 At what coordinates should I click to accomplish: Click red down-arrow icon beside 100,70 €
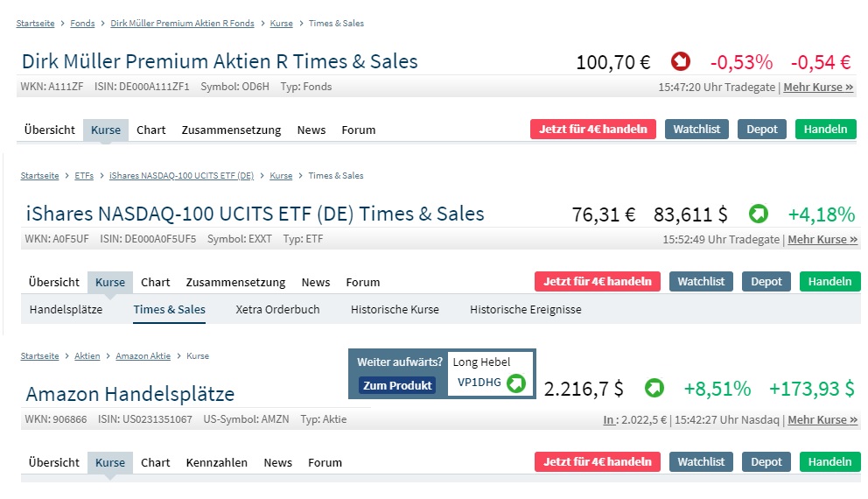pyautogui.click(x=680, y=62)
